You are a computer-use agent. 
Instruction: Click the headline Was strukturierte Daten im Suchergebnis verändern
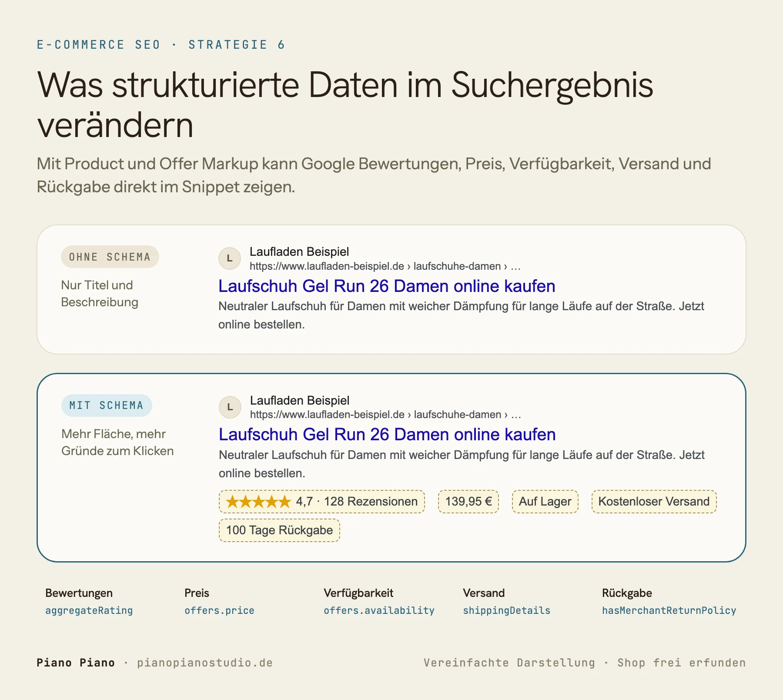click(x=345, y=105)
